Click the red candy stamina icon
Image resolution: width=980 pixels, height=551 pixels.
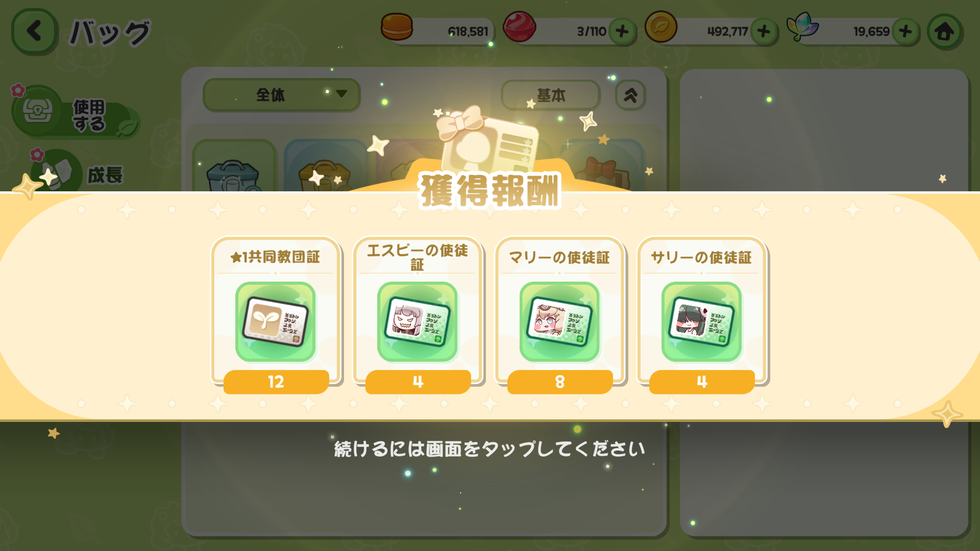(519, 27)
